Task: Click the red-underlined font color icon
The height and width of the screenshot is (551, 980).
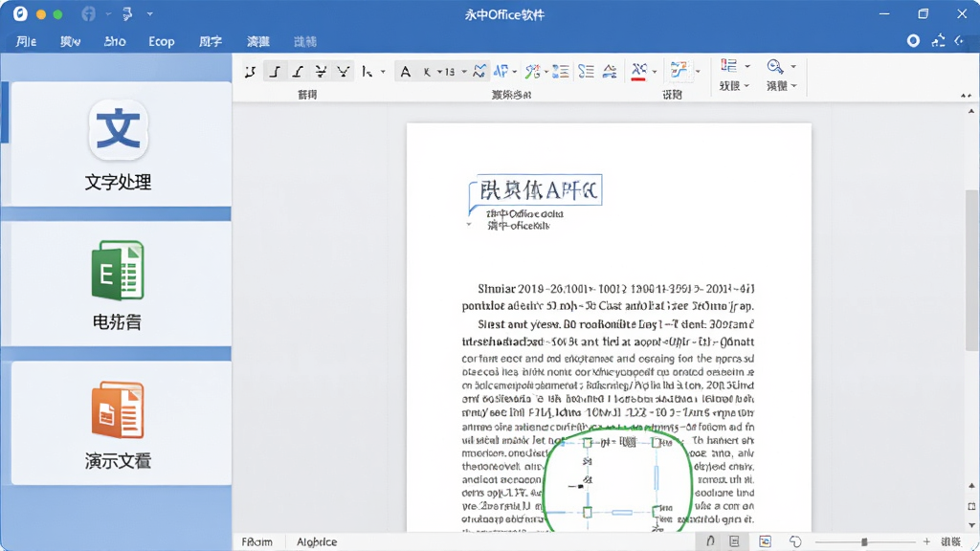Action: [638, 71]
